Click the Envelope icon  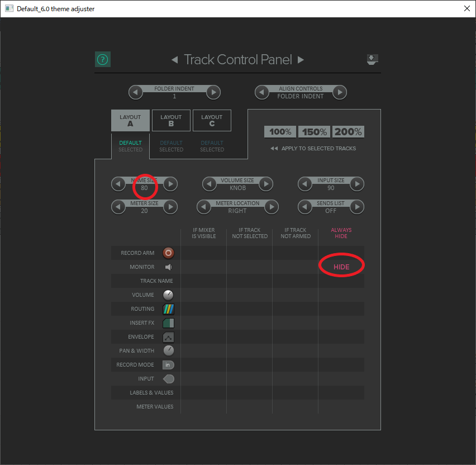(168, 337)
